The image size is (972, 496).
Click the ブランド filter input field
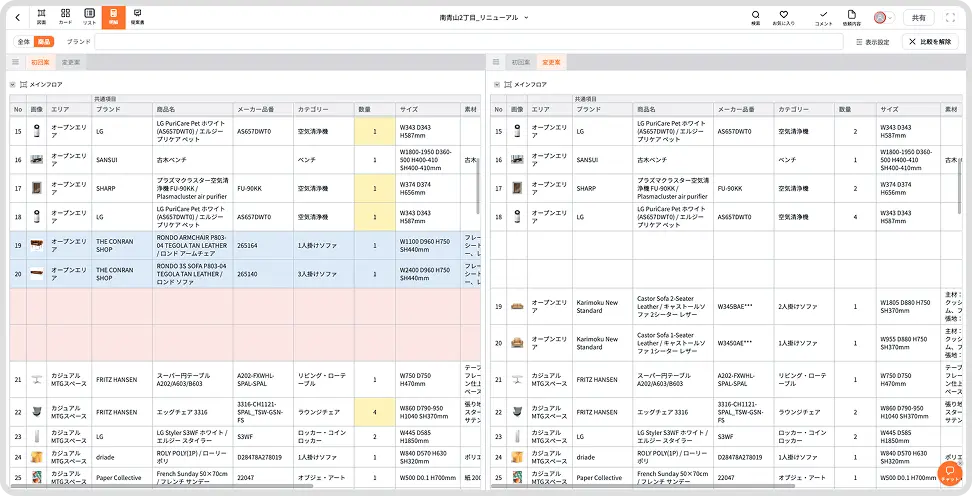click(x=468, y=42)
